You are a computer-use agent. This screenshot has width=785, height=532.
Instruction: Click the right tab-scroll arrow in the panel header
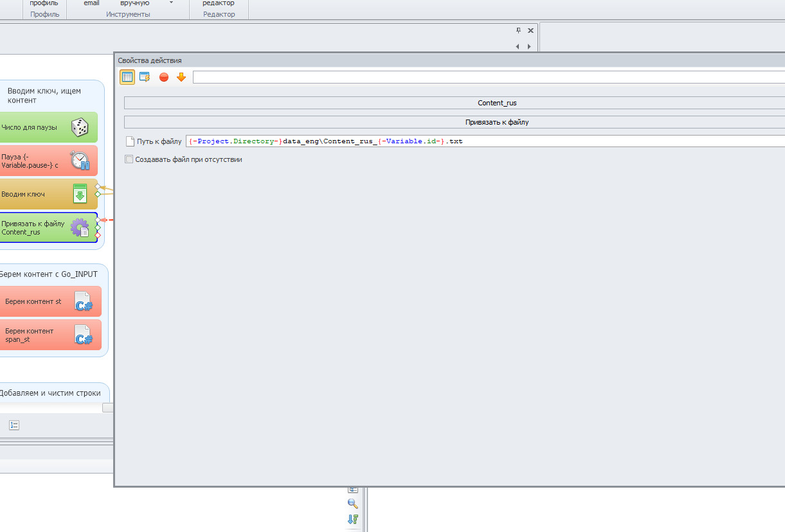pos(529,46)
